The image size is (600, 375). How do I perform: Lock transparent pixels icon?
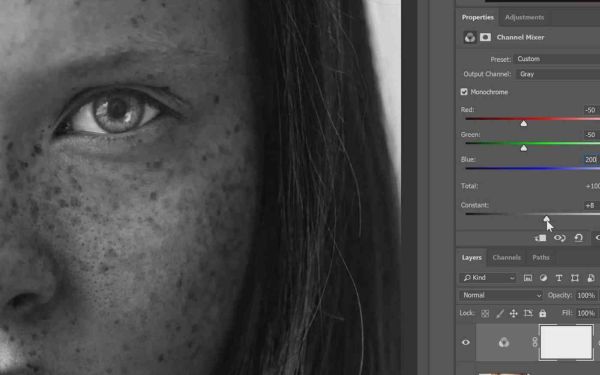[x=485, y=313]
